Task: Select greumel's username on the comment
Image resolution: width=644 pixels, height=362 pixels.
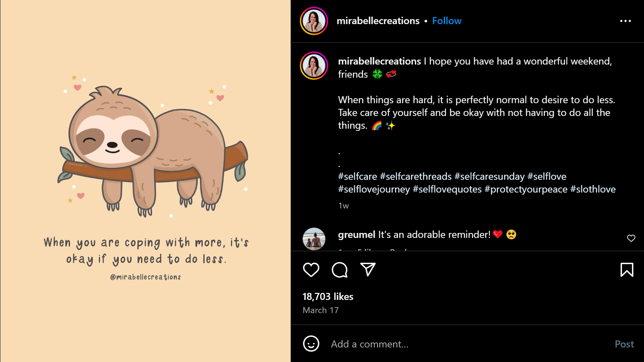Action: [x=355, y=234]
